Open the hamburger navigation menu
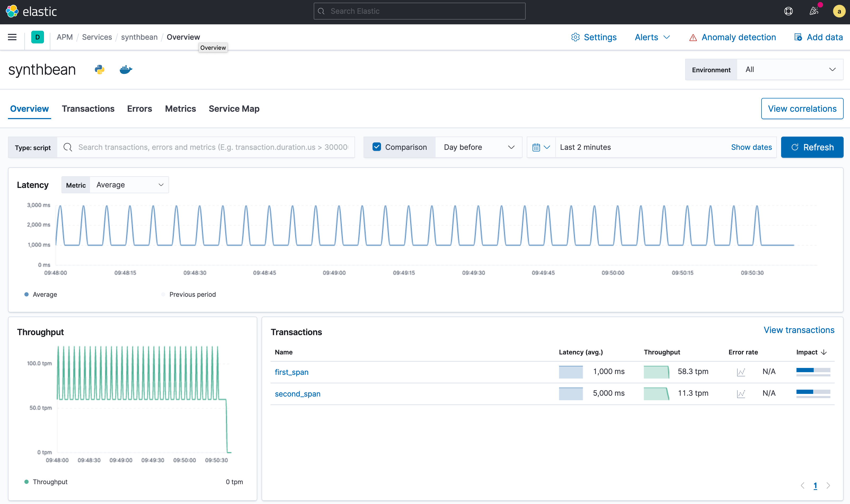This screenshot has width=850, height=504. 12,37
